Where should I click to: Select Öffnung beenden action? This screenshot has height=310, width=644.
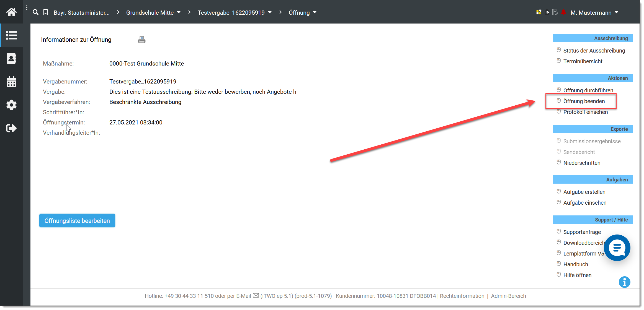point(584,101)
